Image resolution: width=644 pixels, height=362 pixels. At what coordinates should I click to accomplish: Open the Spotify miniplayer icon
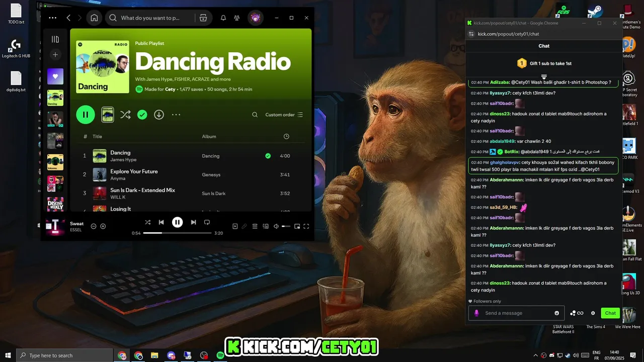[x=297, y=226]
